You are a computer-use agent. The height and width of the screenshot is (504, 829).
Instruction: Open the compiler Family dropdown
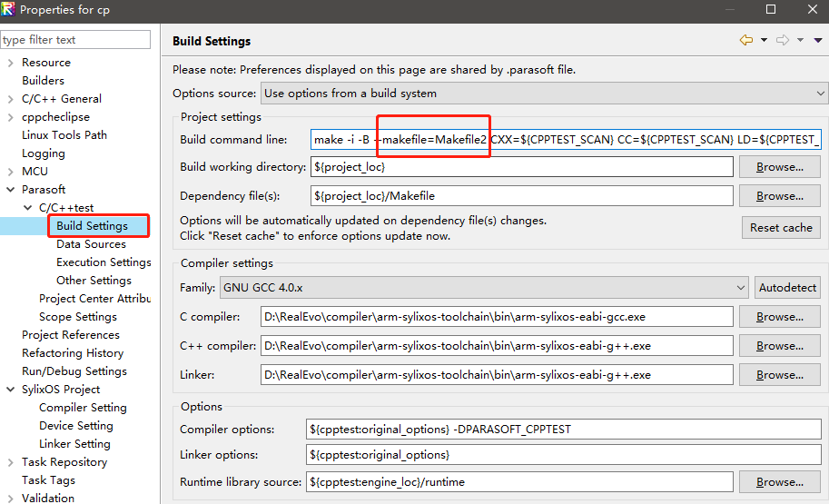pyautogui.click(x=484, y=288)
